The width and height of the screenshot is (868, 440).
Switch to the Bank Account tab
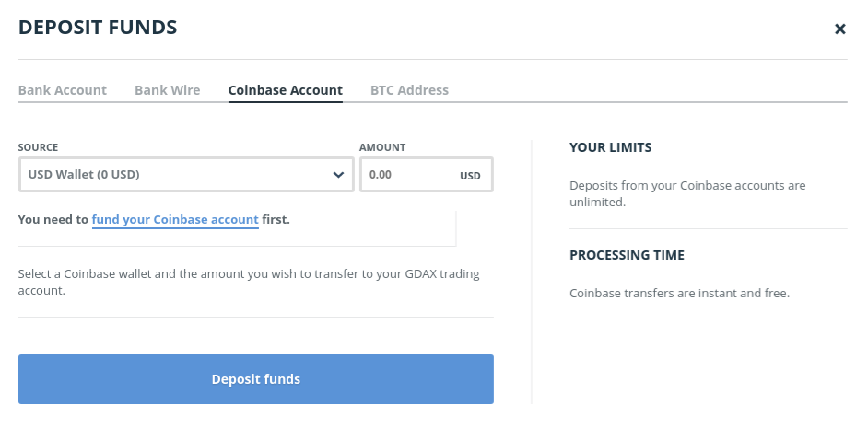(63, 90)
